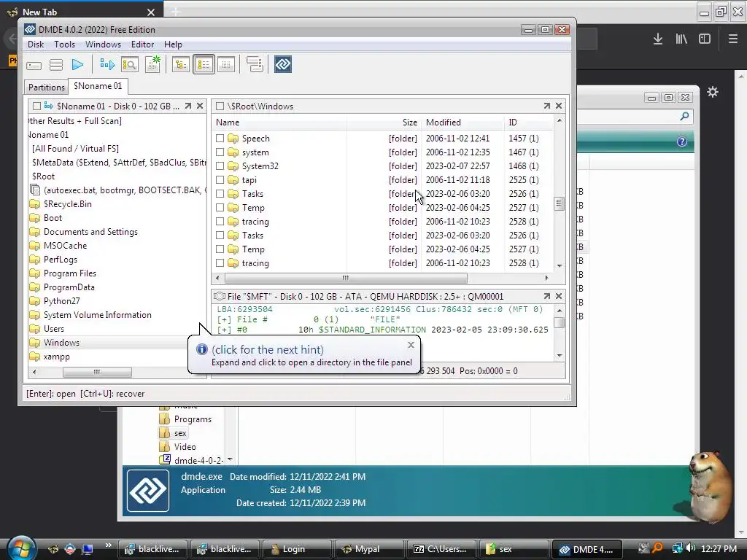Viewport: 747px width, 560px height.
Task: Click the tree pane horizontal scrollbar thumb
Action: click(97, 372)
